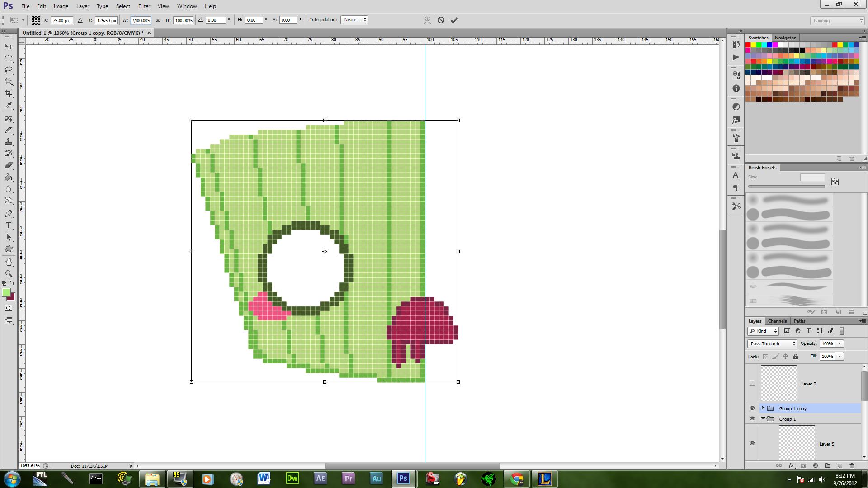
Task: Open the Layers panel flyout menu
Action: tap(862, 321)
